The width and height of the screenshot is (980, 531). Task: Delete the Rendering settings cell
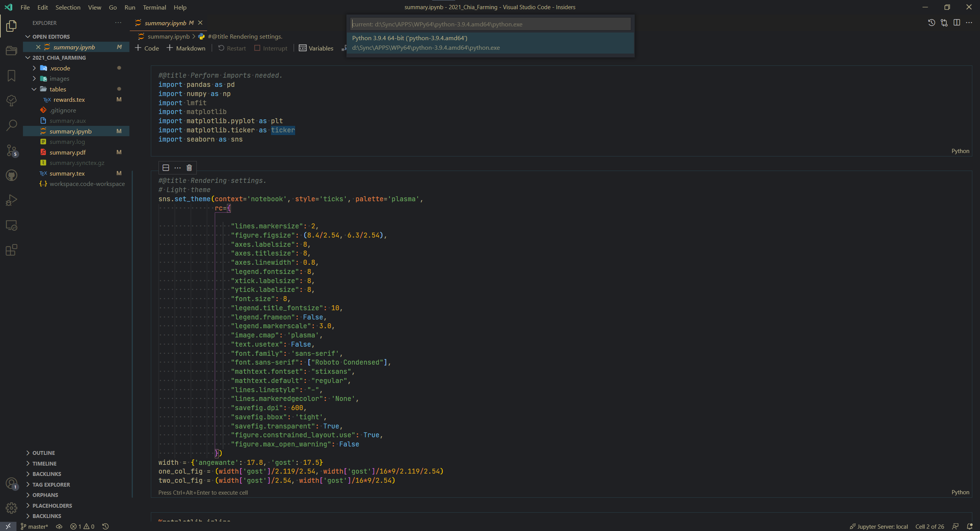[189, 168]
